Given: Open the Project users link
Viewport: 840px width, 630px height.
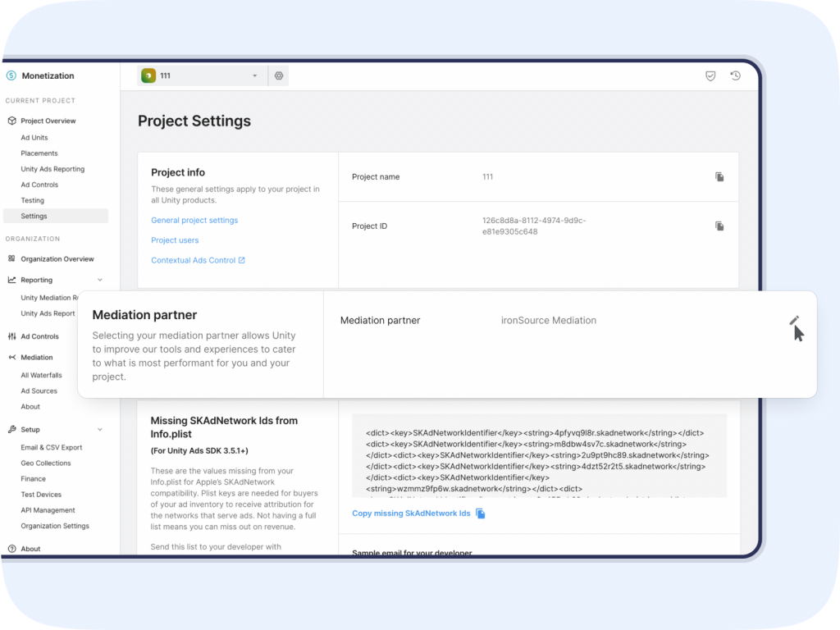Looking at the screenshot, I should (x=175, y=240).
